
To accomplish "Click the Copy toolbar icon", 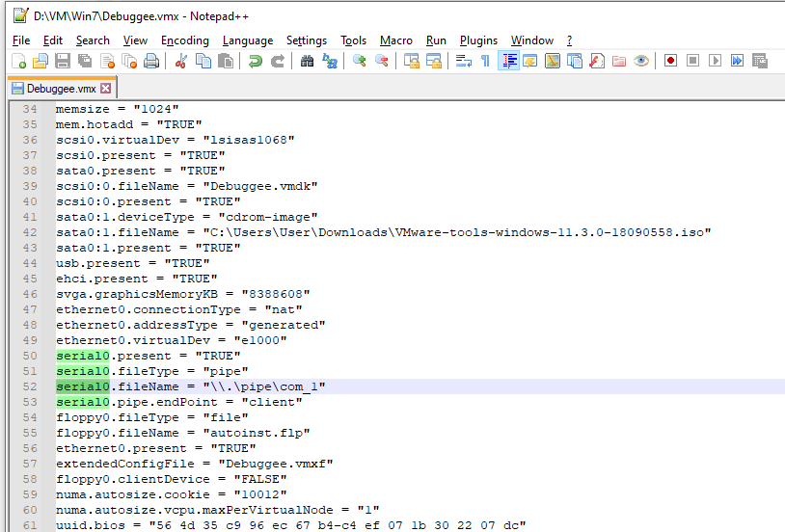I will [x=203, y=61].
